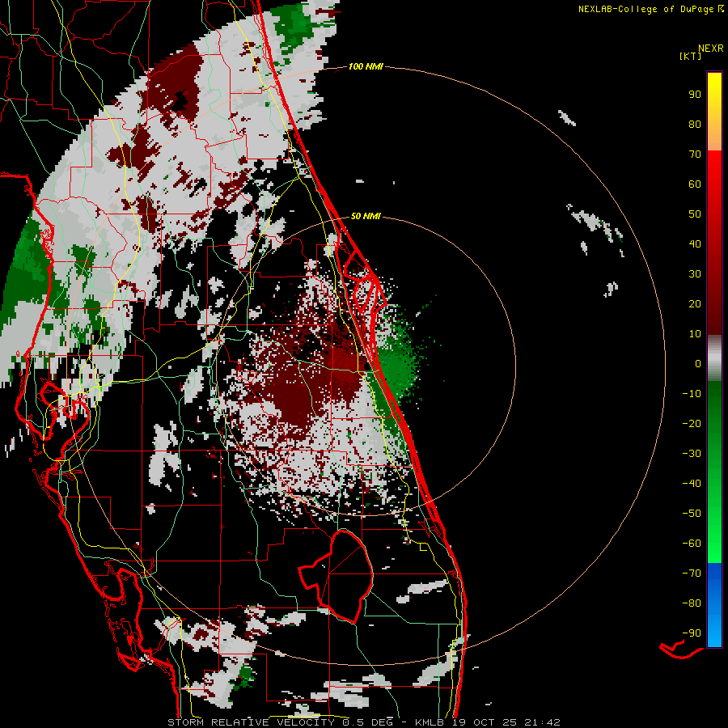Screen dimensions: 728x728
Task: Click the 0 value on the velocity scale
Action: click(698, 364)
